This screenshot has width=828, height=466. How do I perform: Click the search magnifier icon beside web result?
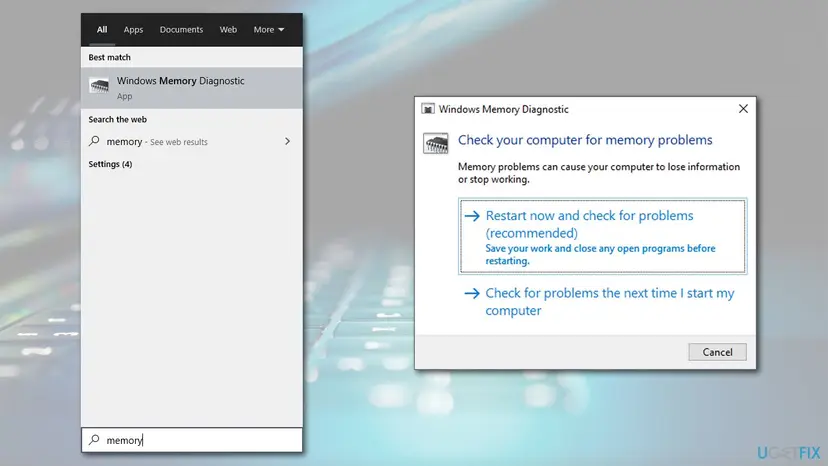point(95,141)
